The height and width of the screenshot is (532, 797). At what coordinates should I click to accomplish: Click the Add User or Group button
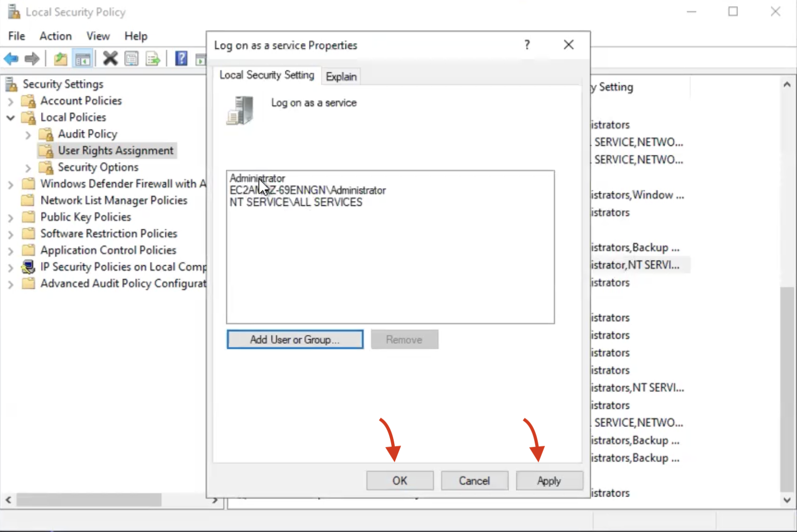295,340
